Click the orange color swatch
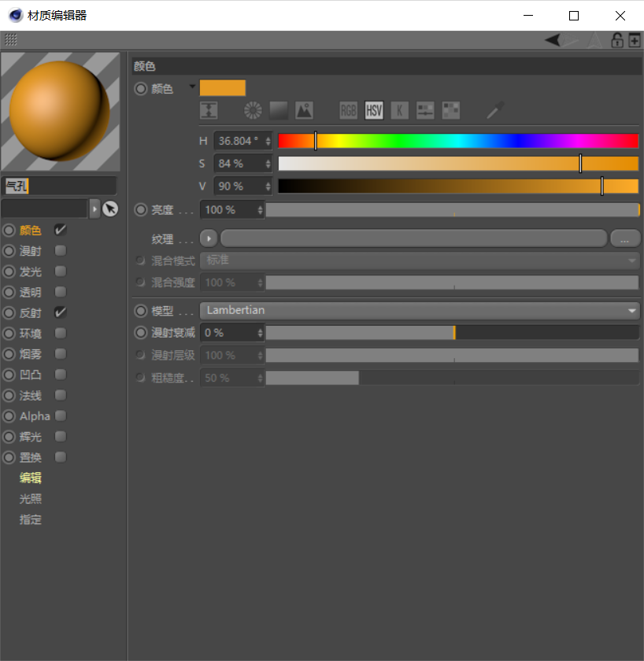Screen dimensions: 644x661 (223, 88)
